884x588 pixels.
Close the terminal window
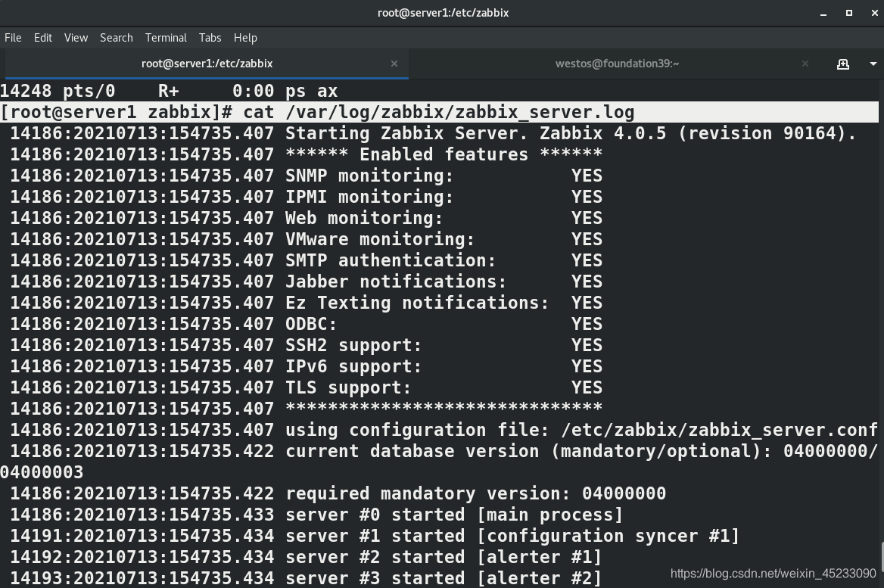pyautogui.click(x=874, y=13)
